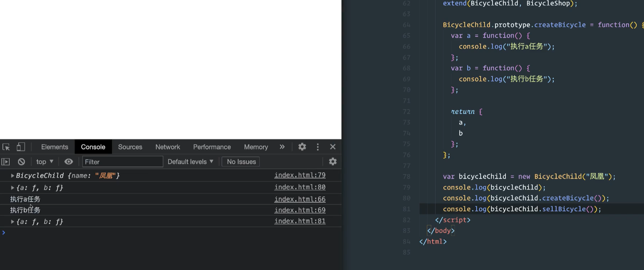
Task: Click line number 78 in the editor gutter
Action: pos(406,176)
